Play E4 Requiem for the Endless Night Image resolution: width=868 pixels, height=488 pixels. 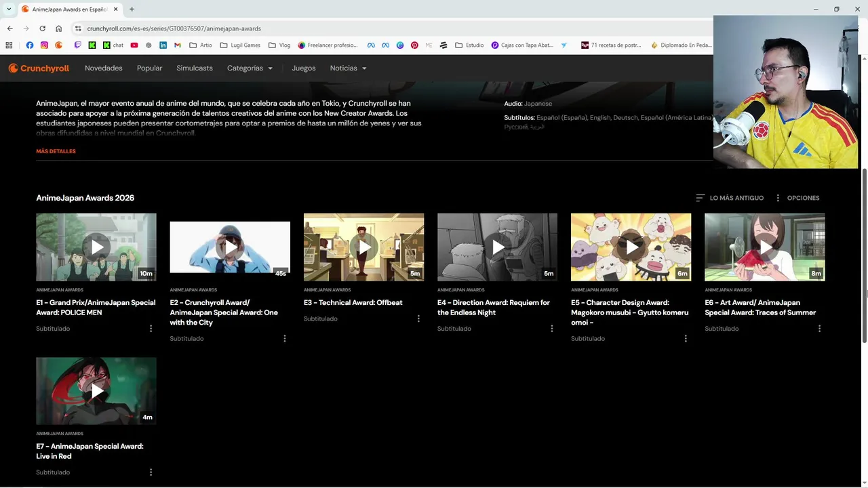[497, 247]
